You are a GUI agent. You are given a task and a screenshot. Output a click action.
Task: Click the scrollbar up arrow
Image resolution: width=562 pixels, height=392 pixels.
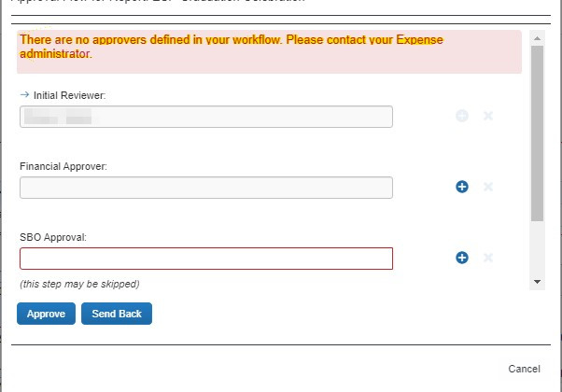(x=537, y=37)
